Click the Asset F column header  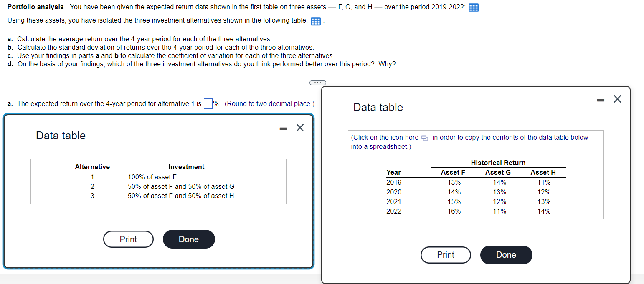(453, 172)
